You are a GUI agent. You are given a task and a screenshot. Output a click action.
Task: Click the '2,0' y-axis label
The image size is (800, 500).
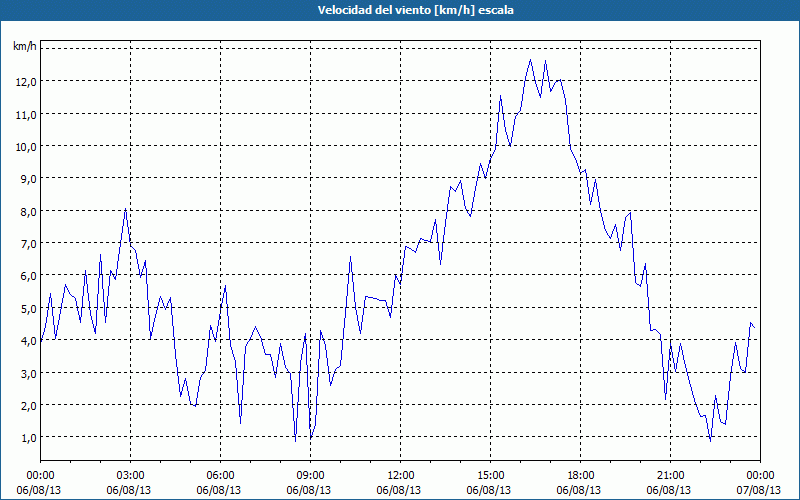coord(28,406)
